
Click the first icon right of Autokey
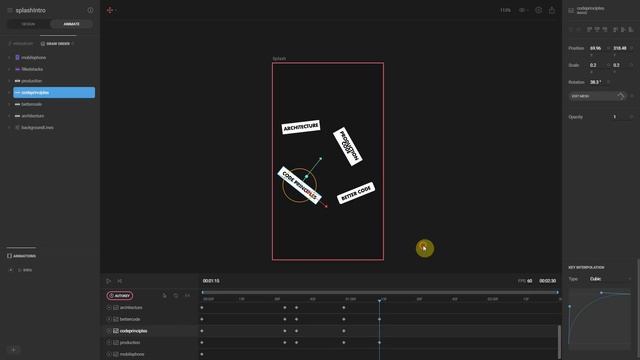click(164, 296)
